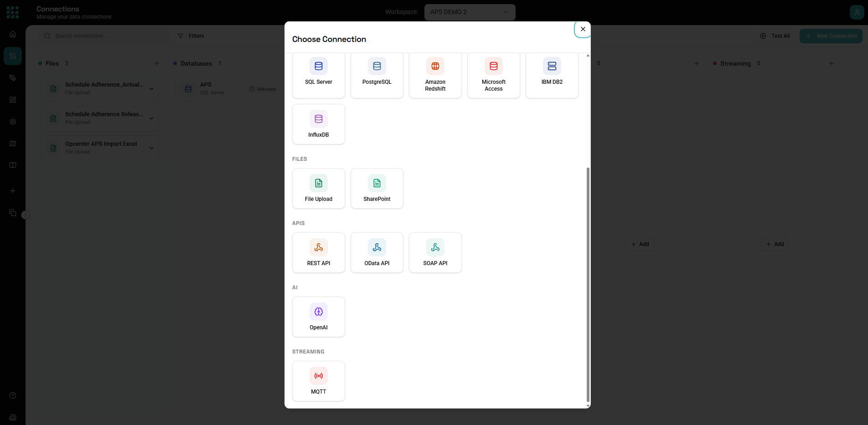Click the Files column header

(52, 63)
